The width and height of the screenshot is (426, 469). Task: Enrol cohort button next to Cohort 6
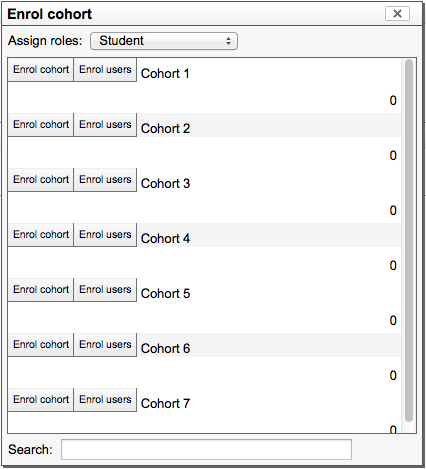[x=41, y=345]
